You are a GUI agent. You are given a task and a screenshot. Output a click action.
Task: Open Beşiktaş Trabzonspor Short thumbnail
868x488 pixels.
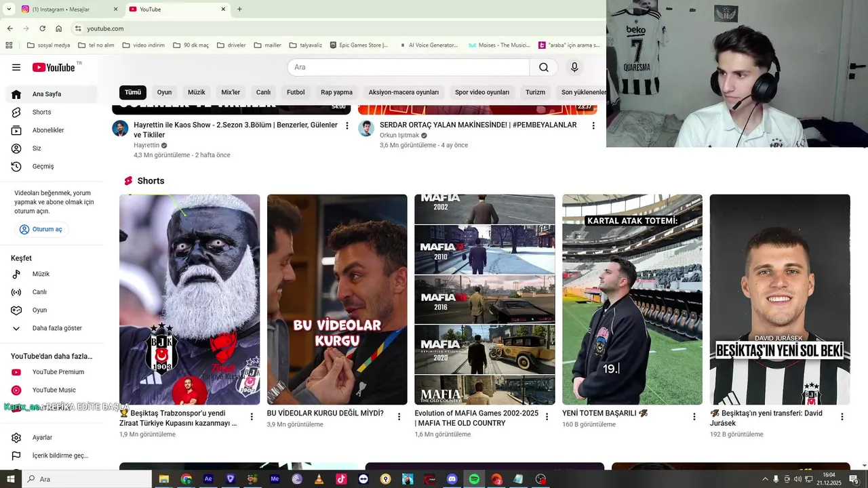(189, 300)
